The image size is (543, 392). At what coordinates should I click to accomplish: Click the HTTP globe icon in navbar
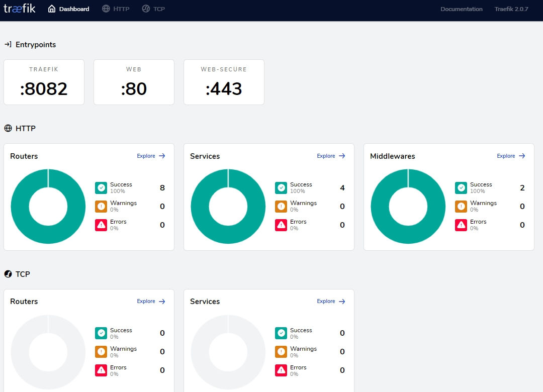click(106, 9)
